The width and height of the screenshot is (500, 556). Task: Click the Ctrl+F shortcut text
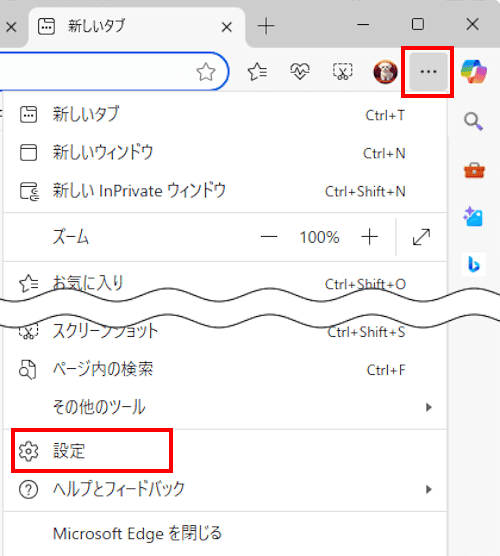click(386, 370)
